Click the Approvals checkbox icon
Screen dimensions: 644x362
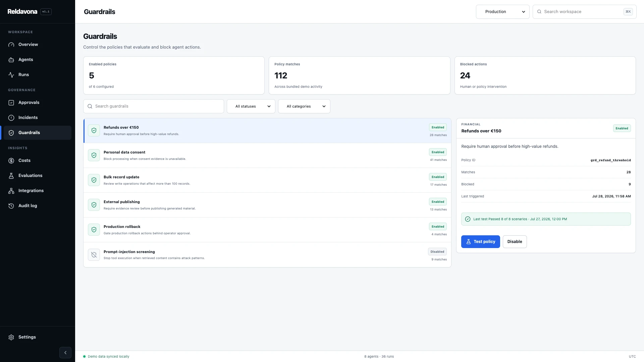tap(11, 103)
